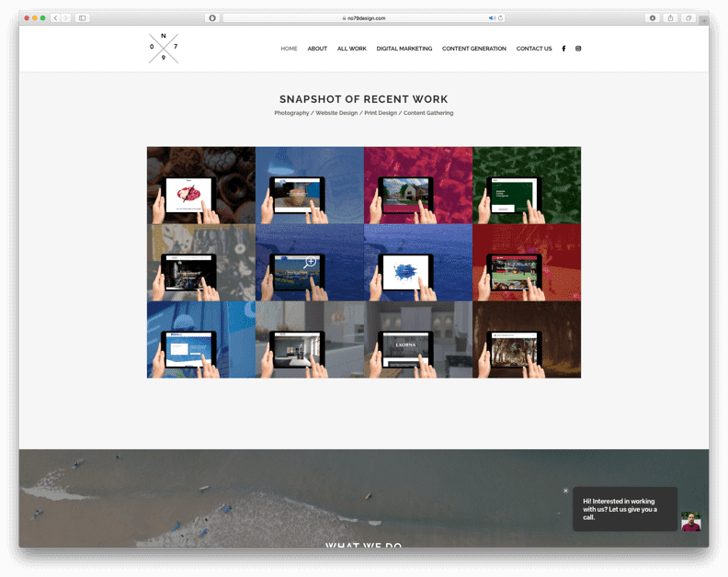Show all tabs overview button

pyautogui.click(x=688, y=18)
